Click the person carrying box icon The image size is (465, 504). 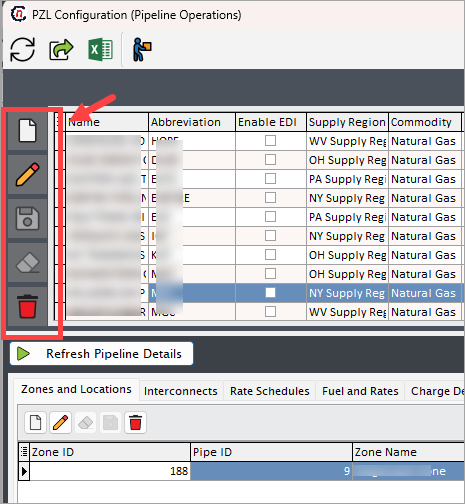pos(142,50)
